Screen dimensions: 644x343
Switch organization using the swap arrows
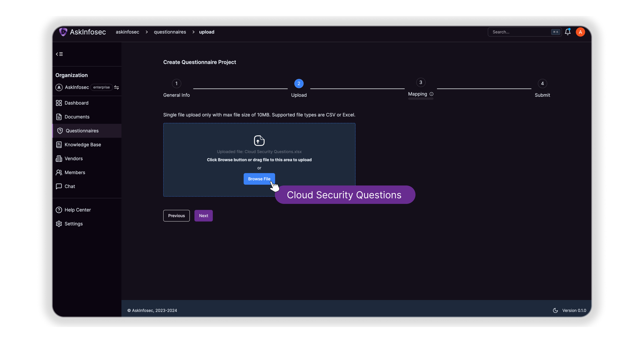tap(117, 87)
